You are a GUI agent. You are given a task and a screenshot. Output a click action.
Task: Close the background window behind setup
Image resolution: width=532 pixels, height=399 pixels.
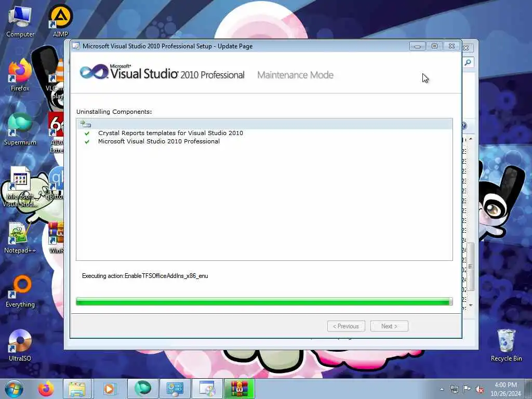pos(466,48)
